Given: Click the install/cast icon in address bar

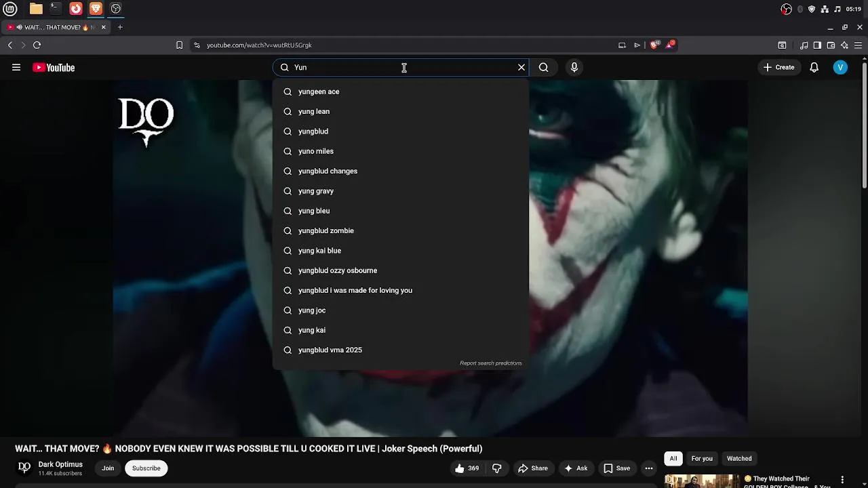Looking at the screenshot, I should (x=622, y=45).
